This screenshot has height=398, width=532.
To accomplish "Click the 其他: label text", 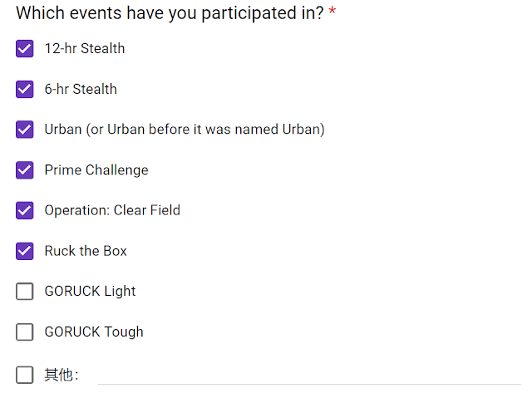I will 62,375.
